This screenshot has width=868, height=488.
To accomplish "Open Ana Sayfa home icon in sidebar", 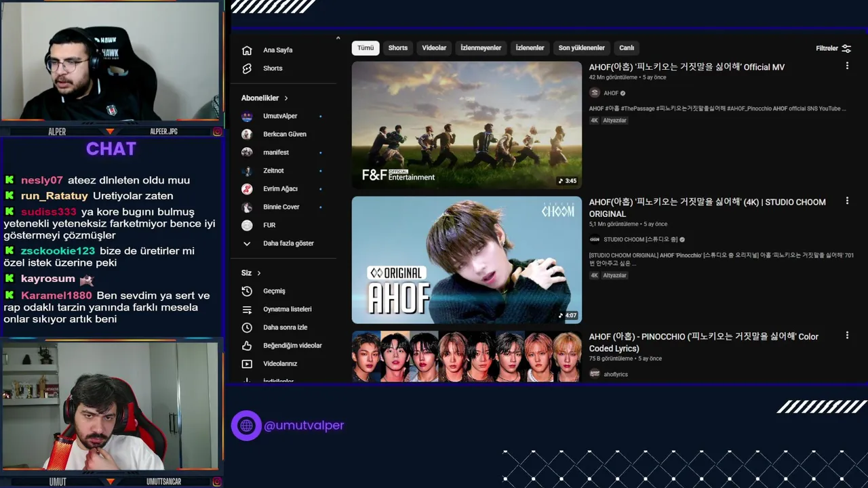I will [247, 50].
